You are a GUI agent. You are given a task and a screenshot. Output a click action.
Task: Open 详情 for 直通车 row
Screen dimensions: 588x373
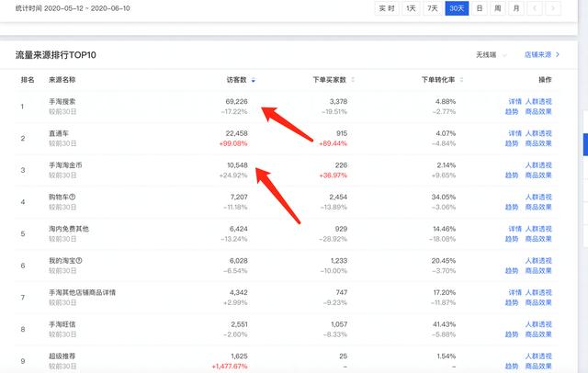514,133
